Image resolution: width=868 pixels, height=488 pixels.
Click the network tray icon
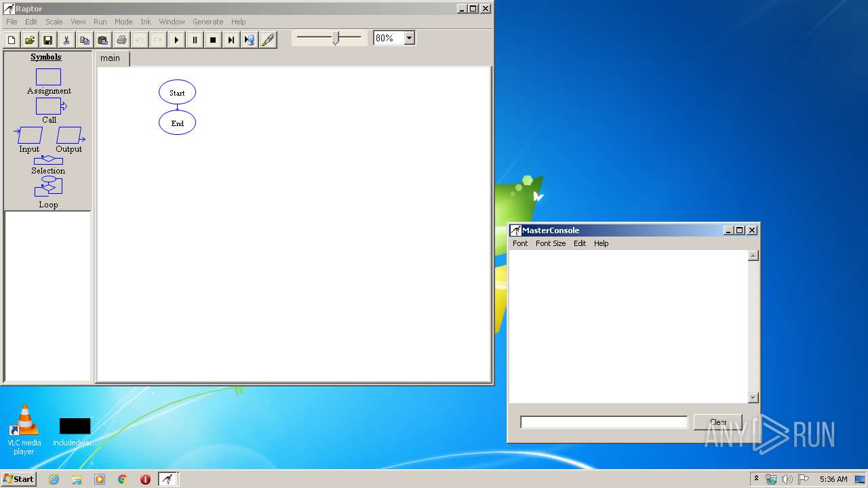[x=771, y=479]
